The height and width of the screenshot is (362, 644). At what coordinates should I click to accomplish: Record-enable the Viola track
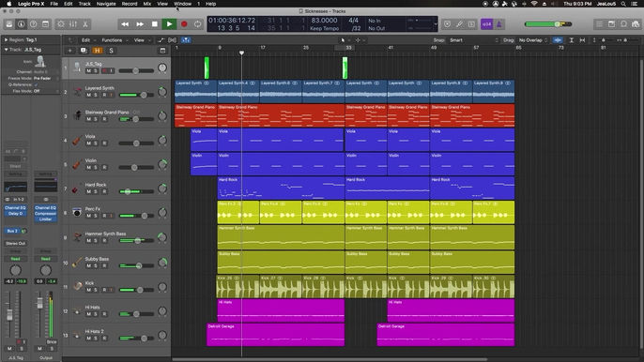104,143
